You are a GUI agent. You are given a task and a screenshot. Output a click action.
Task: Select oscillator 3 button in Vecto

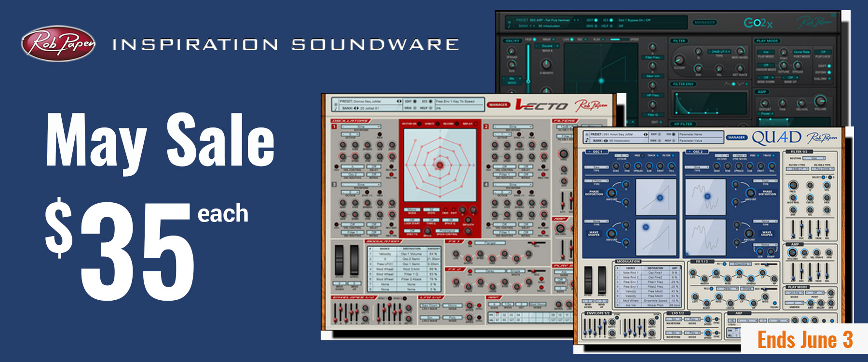334,184
